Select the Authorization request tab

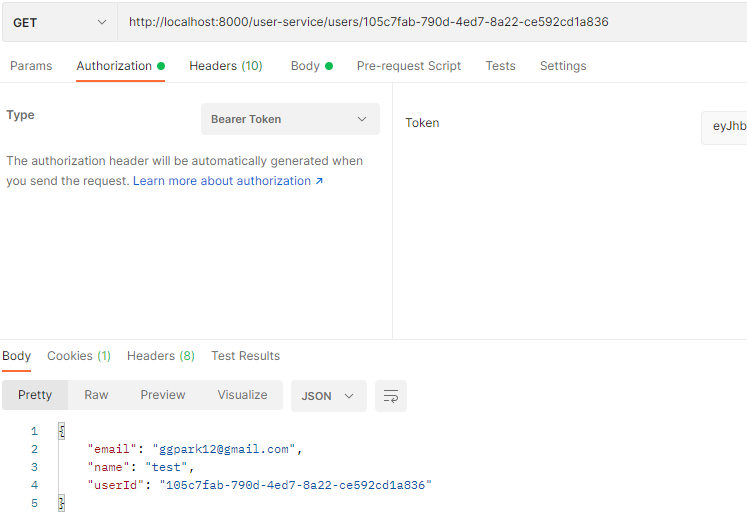point(121,66)
